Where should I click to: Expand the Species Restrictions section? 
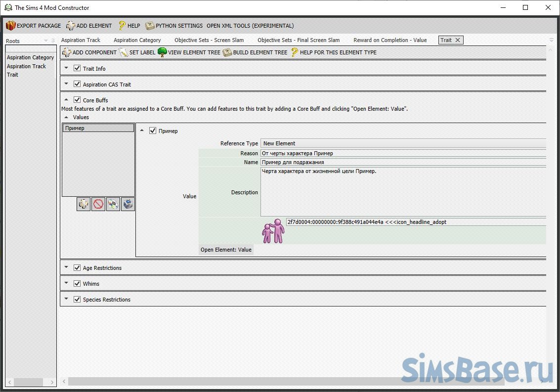click(x=66, y=299)
